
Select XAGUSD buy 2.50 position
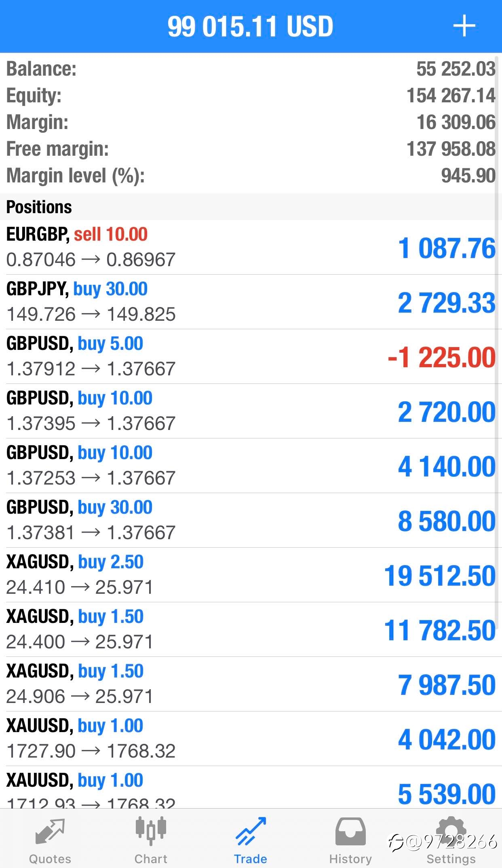point(251,575)
